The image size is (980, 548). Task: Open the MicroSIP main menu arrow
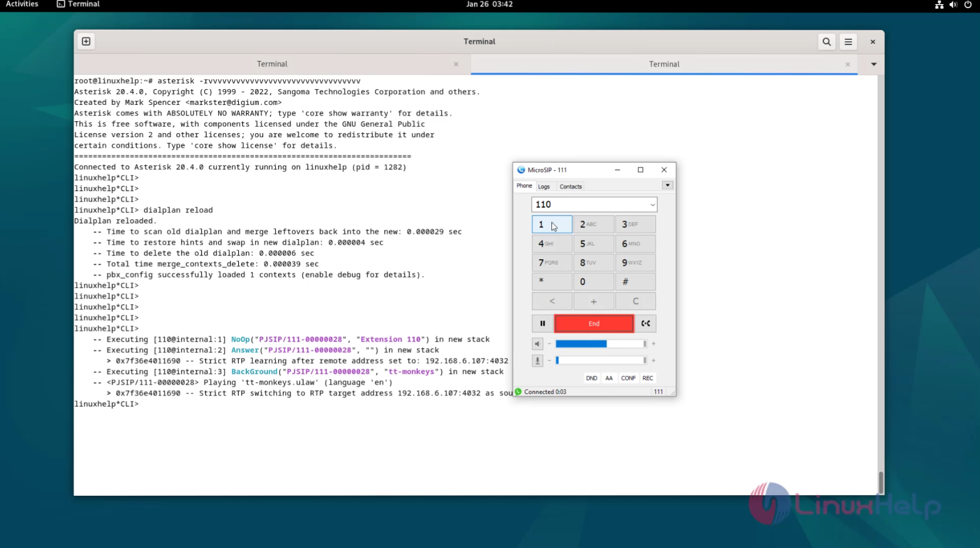(667, 185)
